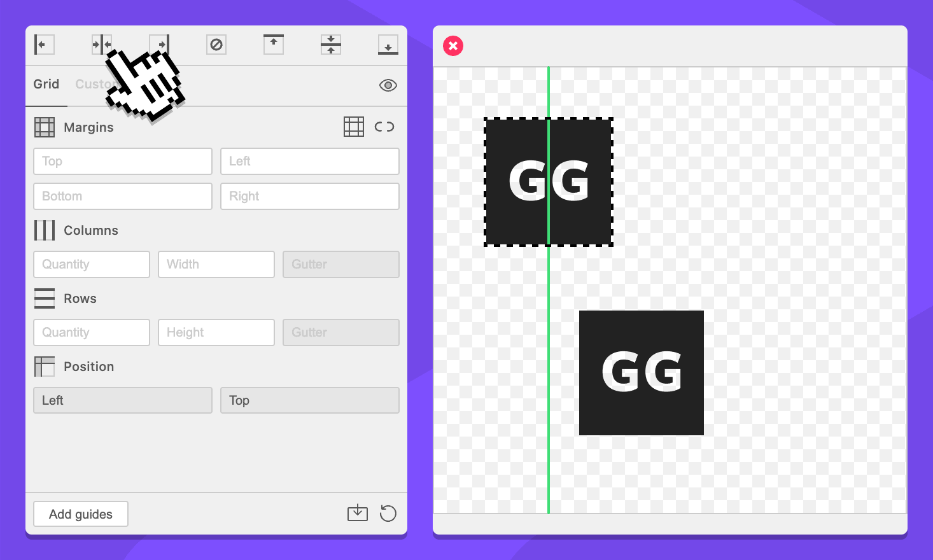This screenshot has width=933, height=560.
Task: Close the preview window with red button
Action: (453, 46)
